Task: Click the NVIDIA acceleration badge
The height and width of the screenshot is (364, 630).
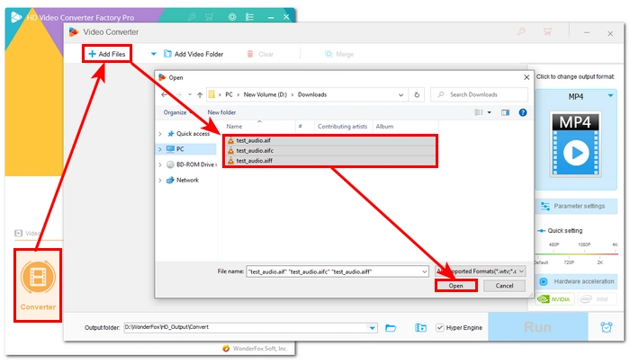Action: (554, 299)
